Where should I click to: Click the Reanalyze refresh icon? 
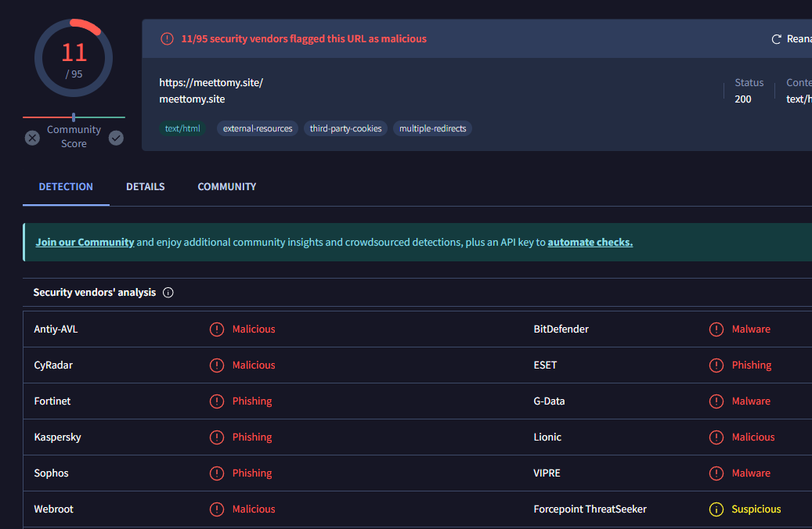[x=776, y=39]
